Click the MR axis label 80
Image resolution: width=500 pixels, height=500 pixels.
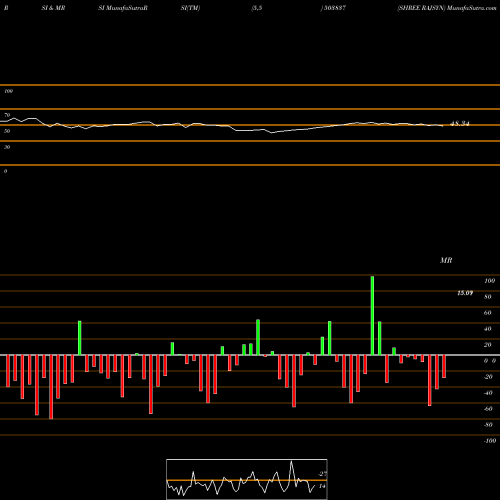click(x=488, y=297)
